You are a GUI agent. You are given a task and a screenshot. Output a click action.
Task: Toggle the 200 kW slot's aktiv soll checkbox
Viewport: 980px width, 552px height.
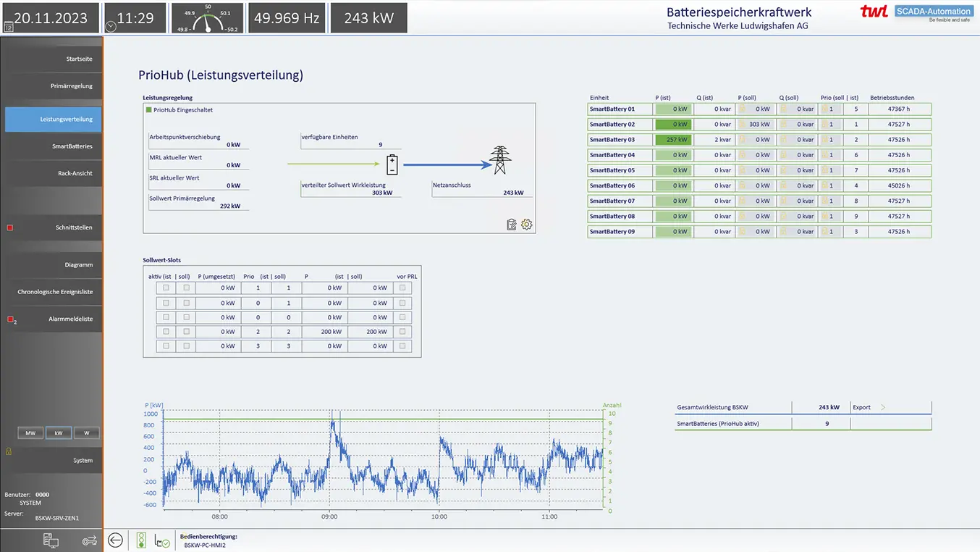[x=186, y=331]
